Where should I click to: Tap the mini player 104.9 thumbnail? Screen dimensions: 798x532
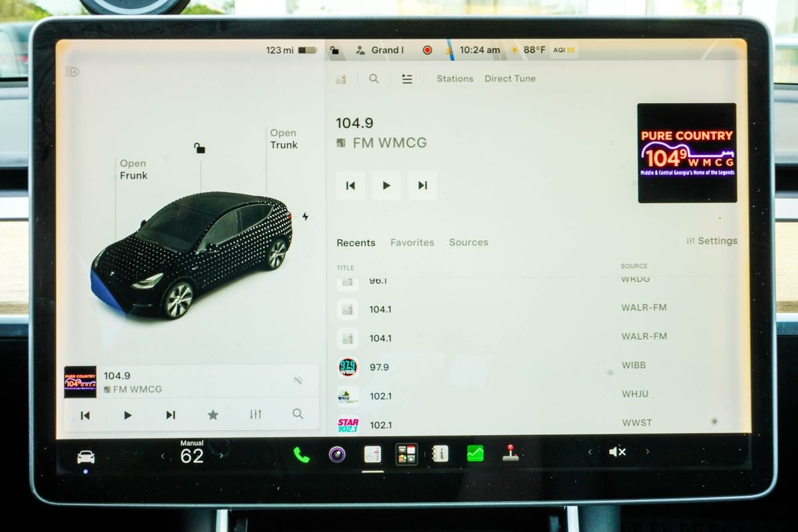pyautogui.click(x=80, y=382)
